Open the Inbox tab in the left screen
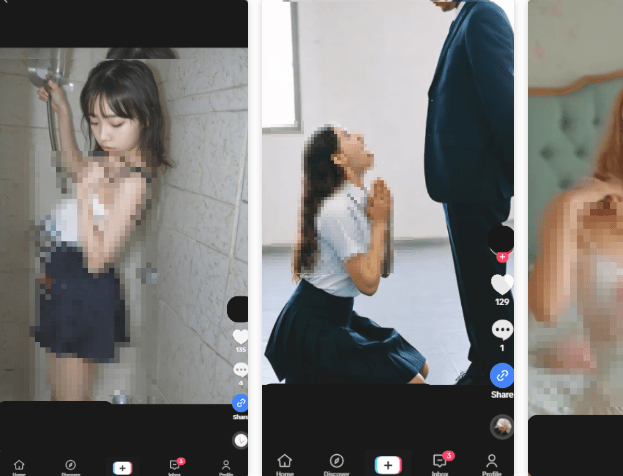The height and width of the screenshot is (476, 623). 174,467
